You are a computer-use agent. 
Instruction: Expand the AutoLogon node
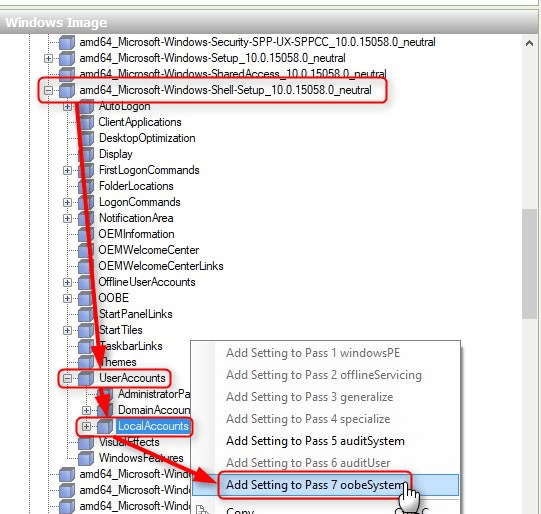[68, 107]
